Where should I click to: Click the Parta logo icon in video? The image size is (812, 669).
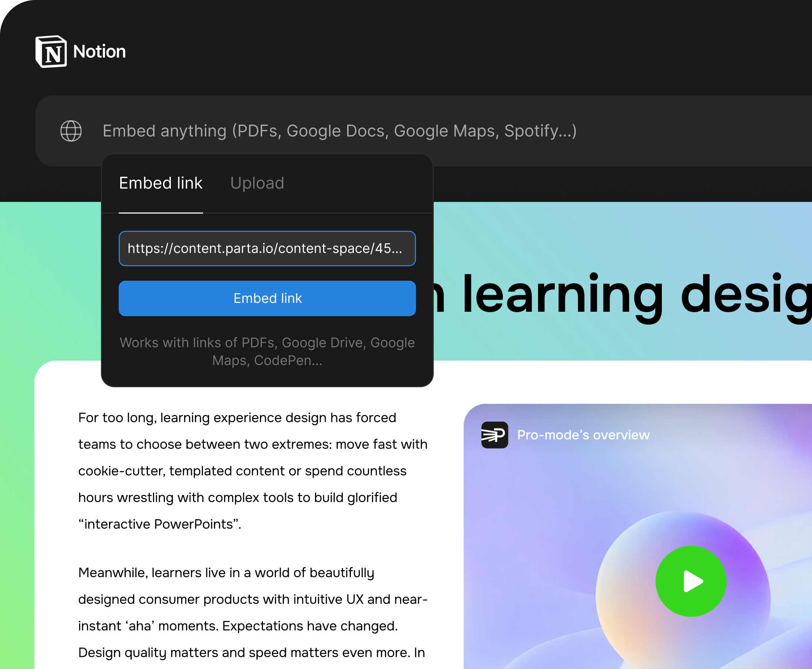click(494, 435)
